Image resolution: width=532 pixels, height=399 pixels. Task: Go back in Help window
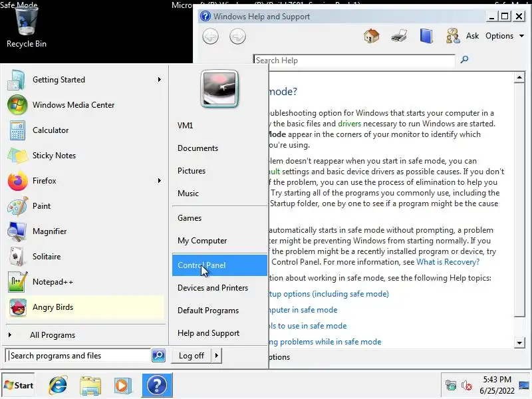(x=210, y=37)
